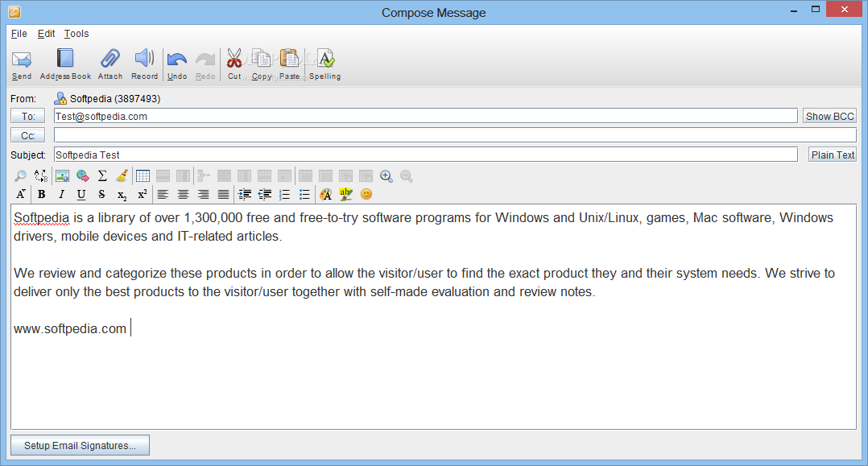The image size is (868, 466).
Task: Click the Subject field containing Softpedia Test
Action: [x=426, y=155]
